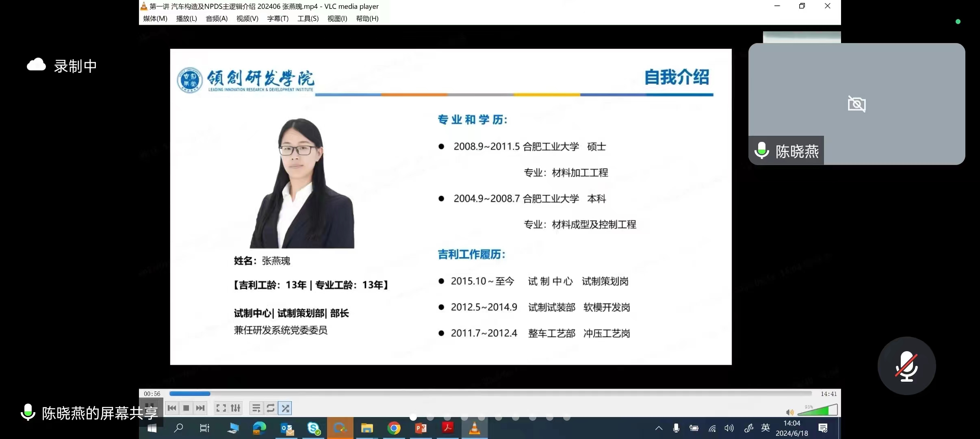Viewport: 980px width, 439px height.
Task: Click the first white page indicator dot
Action: pos(413,417)
